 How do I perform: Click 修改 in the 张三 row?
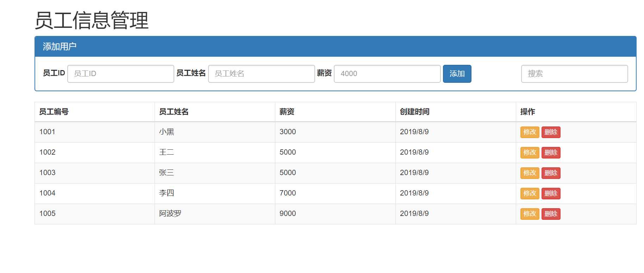(x=530, y=173)
